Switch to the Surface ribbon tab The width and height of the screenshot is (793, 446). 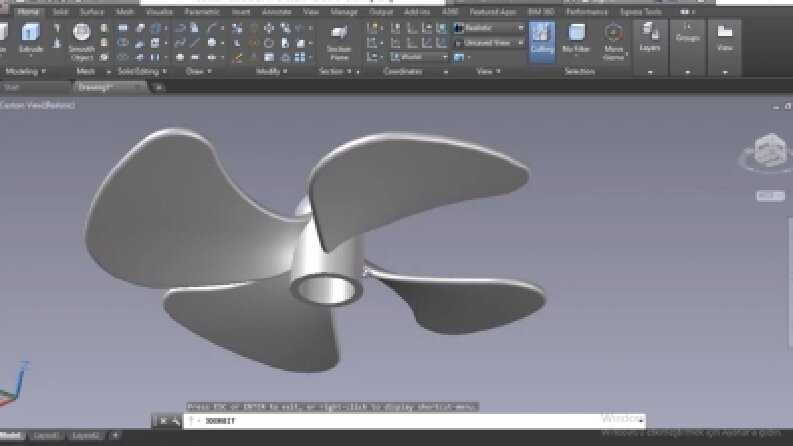(92, 12)
